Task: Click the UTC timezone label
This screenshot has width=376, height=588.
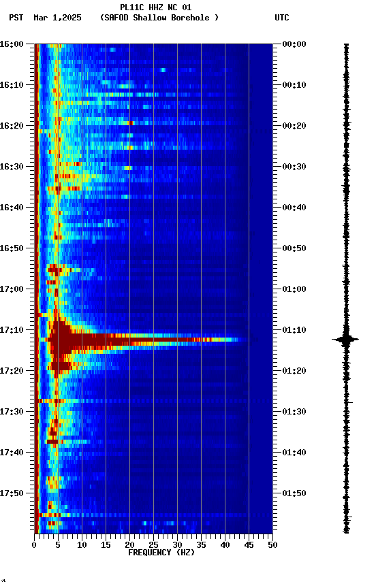Action: click(282, 18)
